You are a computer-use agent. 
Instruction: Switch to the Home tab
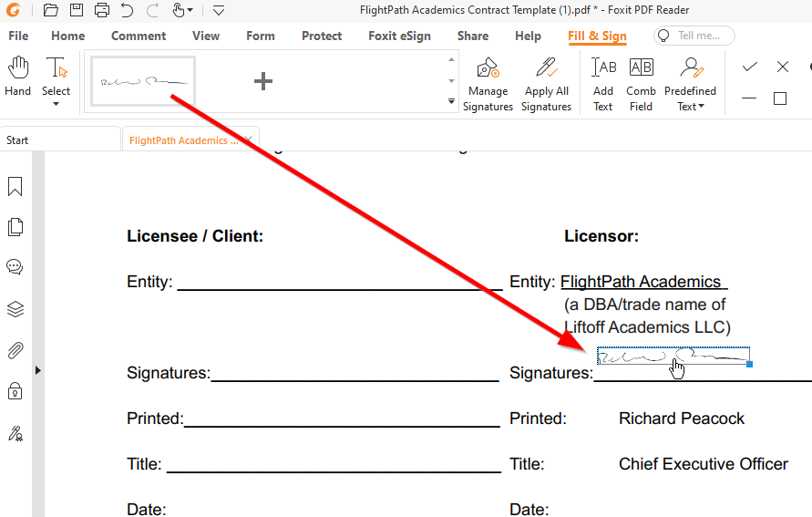[67, 36]
